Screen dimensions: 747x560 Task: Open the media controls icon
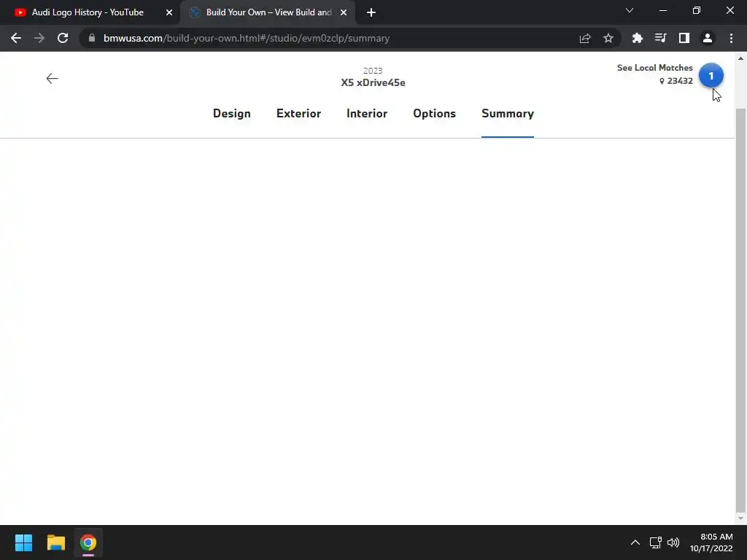tap(660, 38)
